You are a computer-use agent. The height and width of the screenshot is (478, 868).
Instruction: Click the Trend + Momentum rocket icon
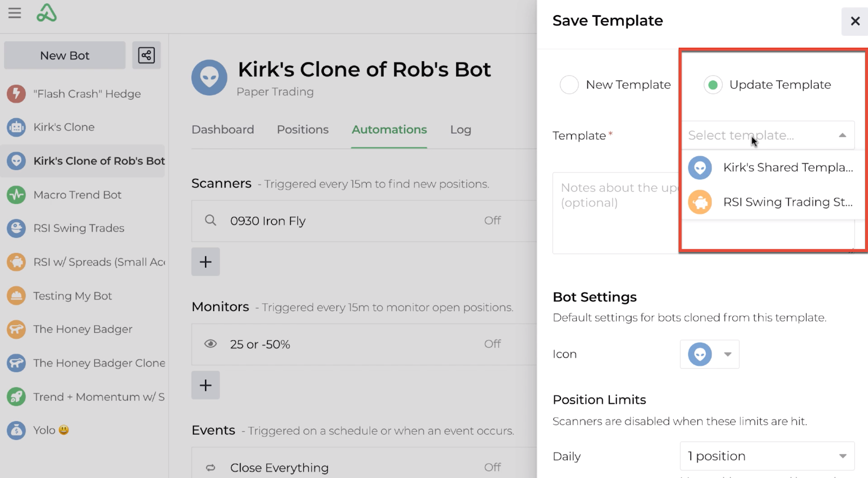pyautogui.click(x=16, y=397)
